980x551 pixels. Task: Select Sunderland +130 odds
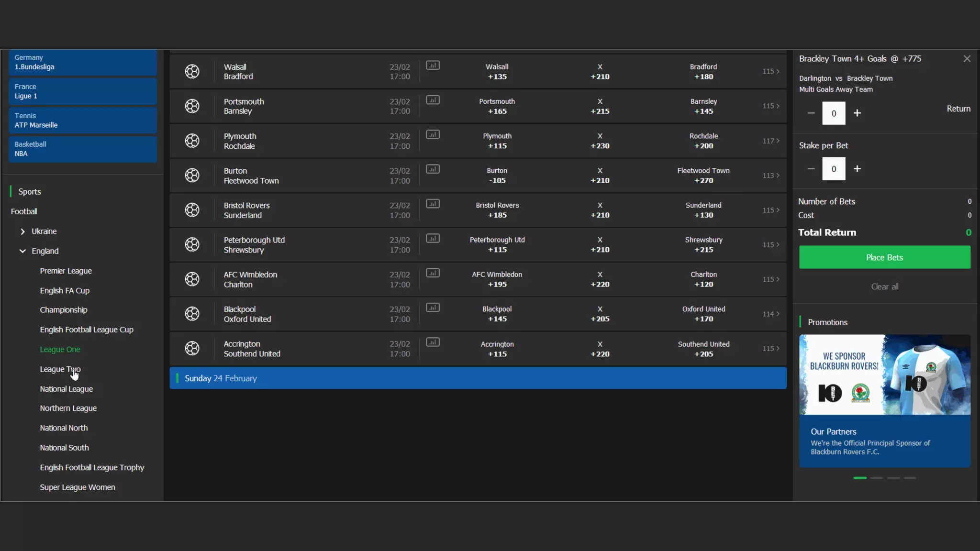pos(703,210)
